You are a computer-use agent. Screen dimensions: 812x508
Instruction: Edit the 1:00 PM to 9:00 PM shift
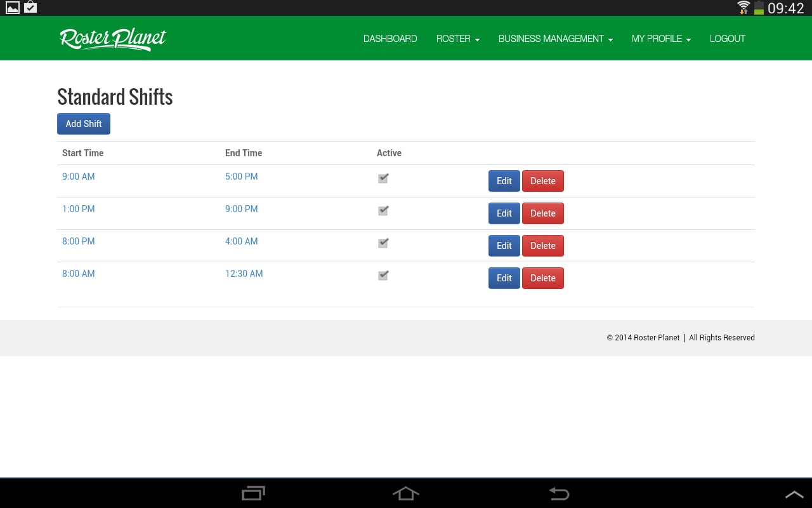tap(504, 213)
